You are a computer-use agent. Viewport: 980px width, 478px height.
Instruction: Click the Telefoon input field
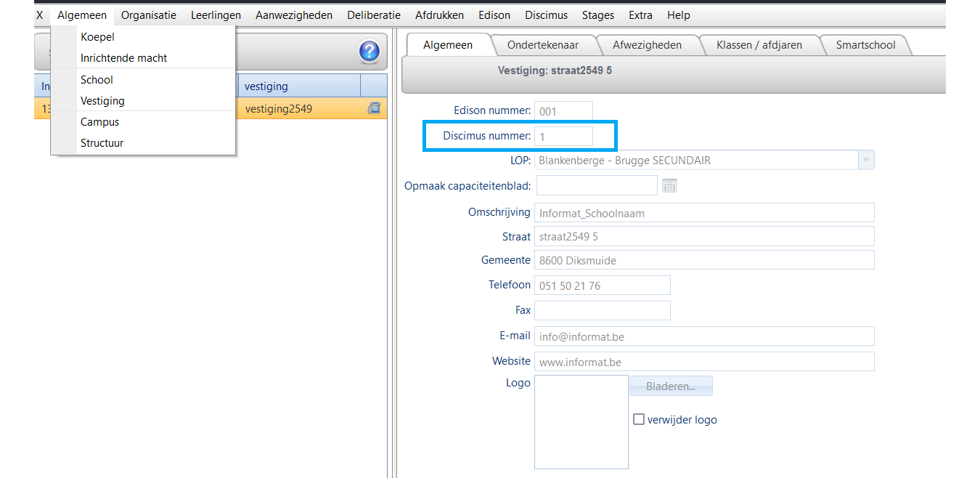[602, 285]
